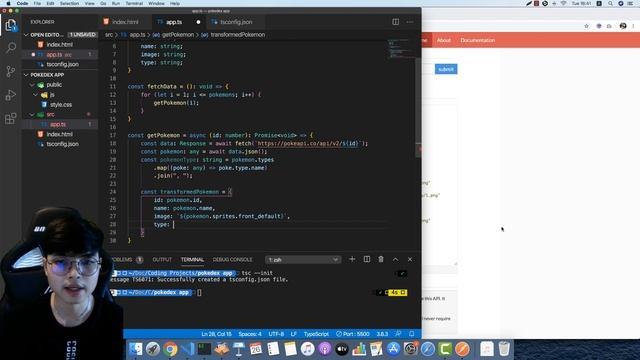Open the Selection menu in the menu bar

pyautogui.click(x=69, y=3)
